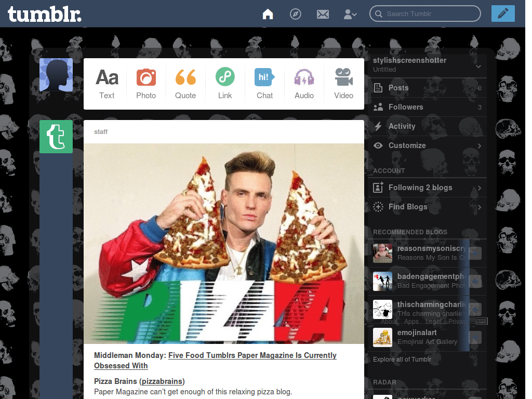
Task: Go to the Tumblr home dashboard icon
Action: [x=268, y=14]
